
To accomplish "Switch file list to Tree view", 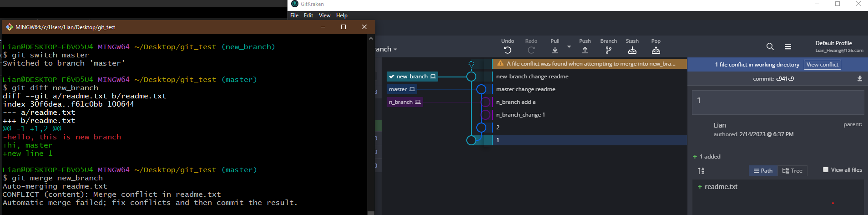I will pos(792,171).
